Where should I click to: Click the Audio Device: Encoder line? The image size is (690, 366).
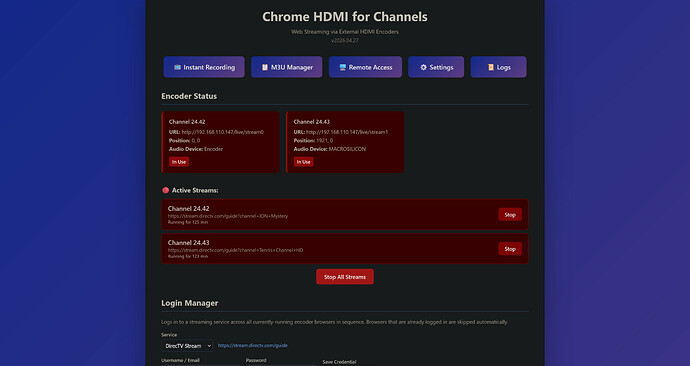(196, 149)
